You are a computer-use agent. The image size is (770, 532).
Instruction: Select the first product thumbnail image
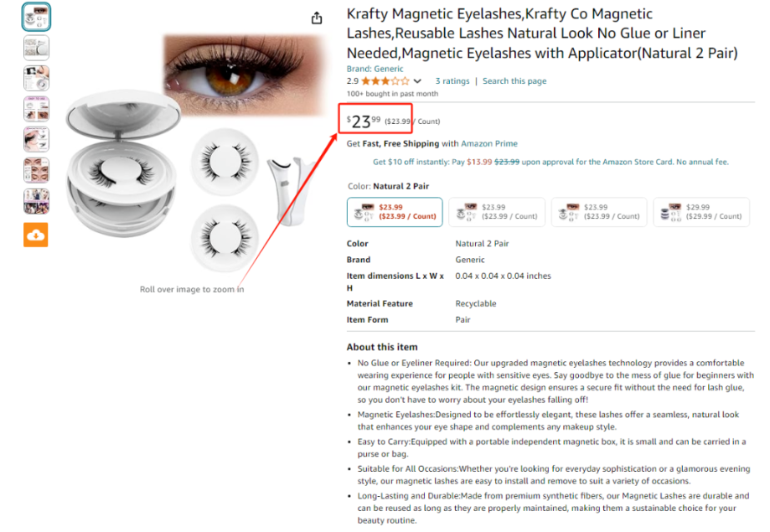coord(36,18)
